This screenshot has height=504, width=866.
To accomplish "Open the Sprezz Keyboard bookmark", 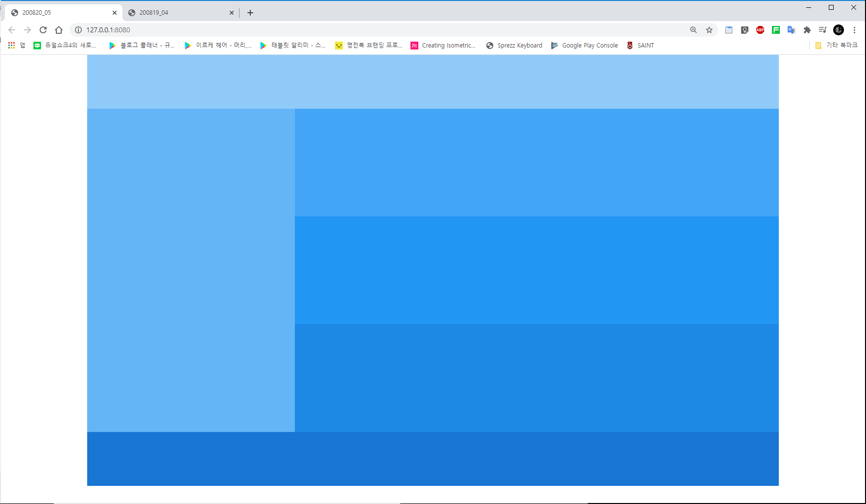I will click(514, 46).
